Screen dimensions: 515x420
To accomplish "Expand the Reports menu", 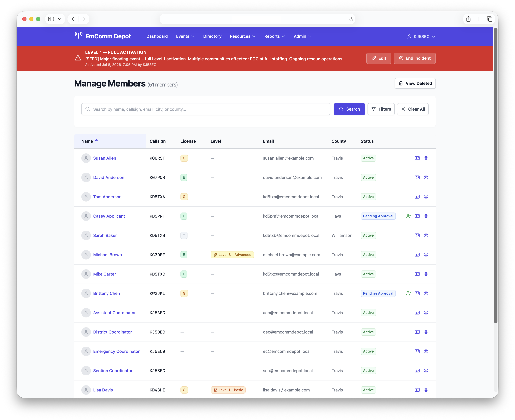I will [x=274, y=36].
